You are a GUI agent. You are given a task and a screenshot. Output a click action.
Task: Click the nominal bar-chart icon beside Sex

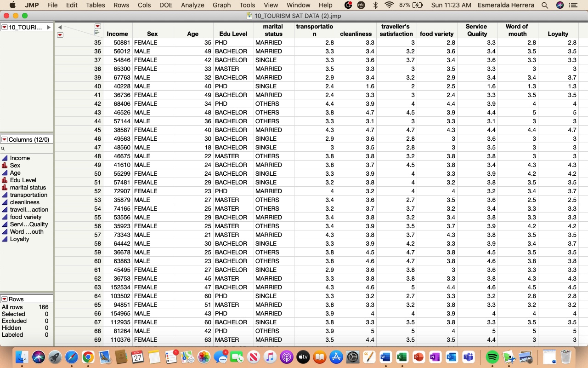[4, 165]
